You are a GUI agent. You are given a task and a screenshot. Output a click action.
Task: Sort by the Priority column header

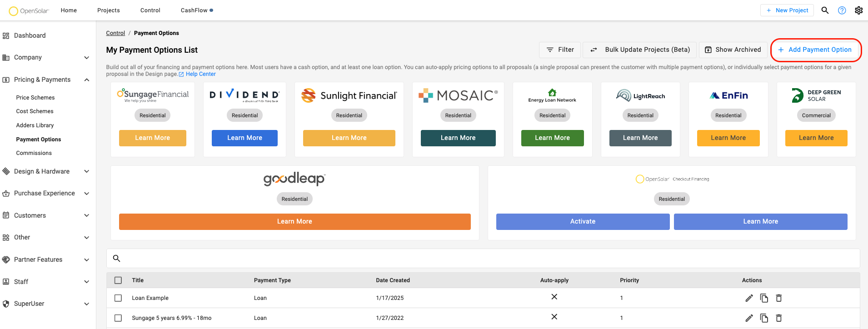point(629,280)
